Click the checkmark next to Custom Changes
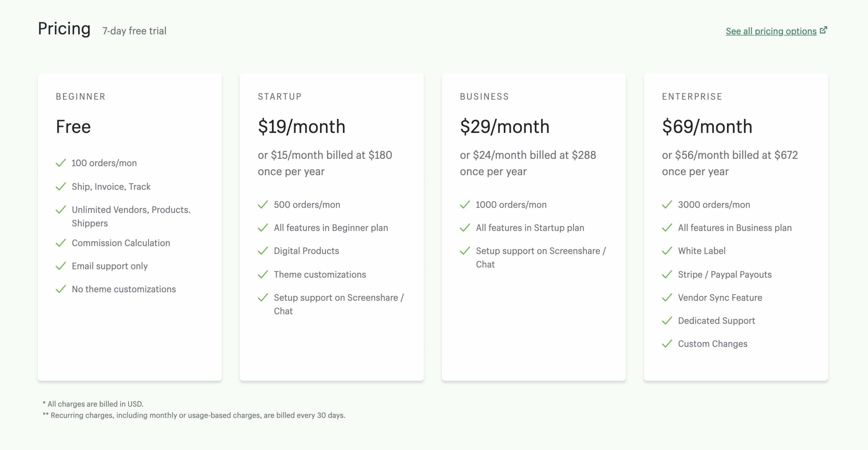868x450 pixels. tap(667, 344)
